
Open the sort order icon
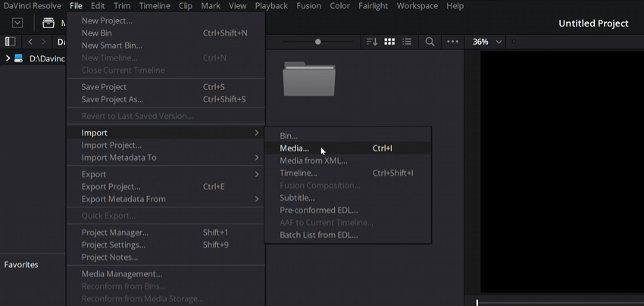tap(372, 42)
